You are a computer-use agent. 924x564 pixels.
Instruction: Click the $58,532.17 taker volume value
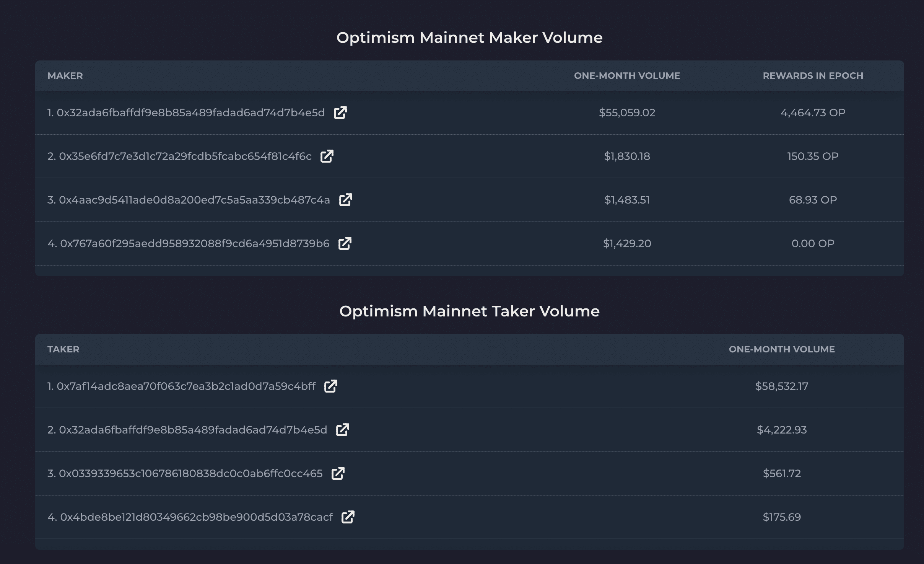781,386
